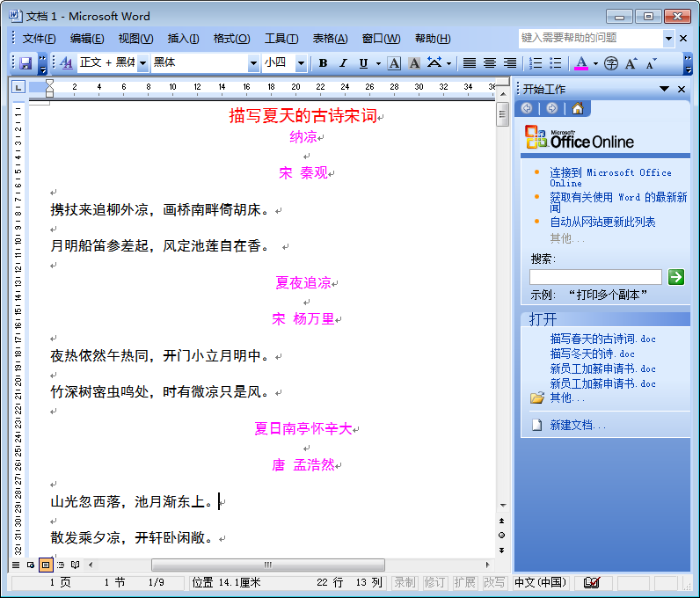Open the 编辑(E) menu
The width and height of the screenshot is (700, 598).
[x=87, y=39]
